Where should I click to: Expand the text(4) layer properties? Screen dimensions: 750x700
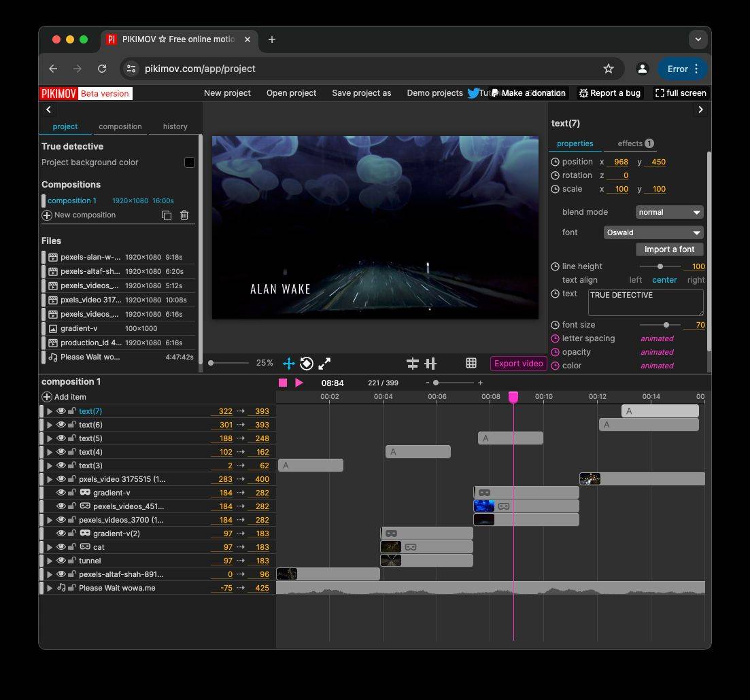[x=49, y=452]
